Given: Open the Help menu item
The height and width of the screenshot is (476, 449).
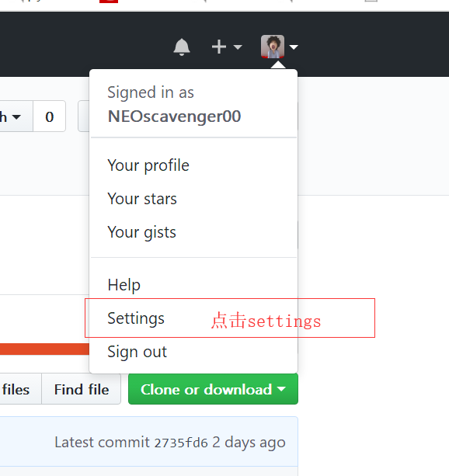Looking at the screenshot, I should pyautogui.click(x=193, y=285).
